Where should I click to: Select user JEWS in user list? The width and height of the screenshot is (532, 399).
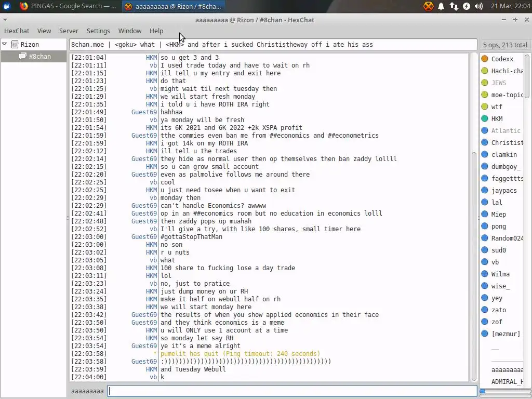[498, 83]
